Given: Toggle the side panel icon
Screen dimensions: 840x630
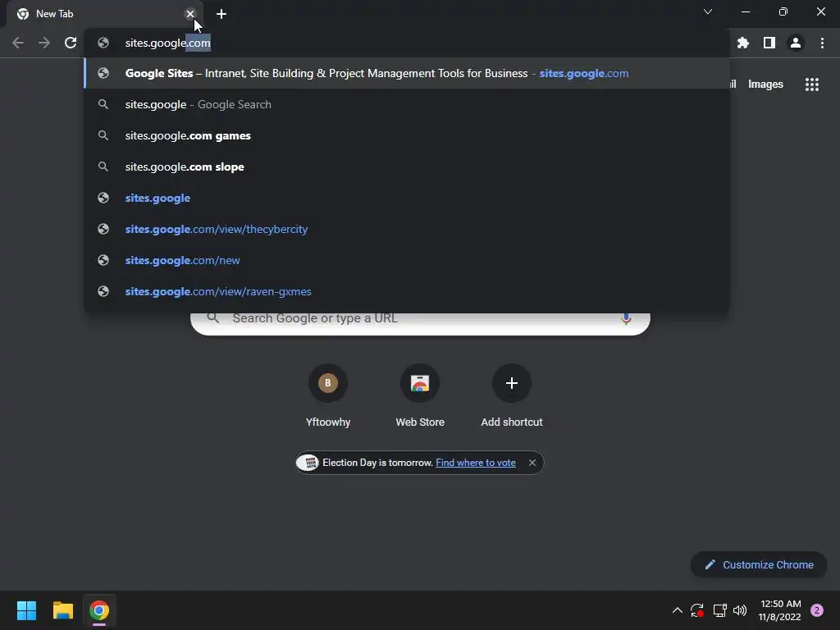Looking at the screenshot, I should [x=769, y=43].
